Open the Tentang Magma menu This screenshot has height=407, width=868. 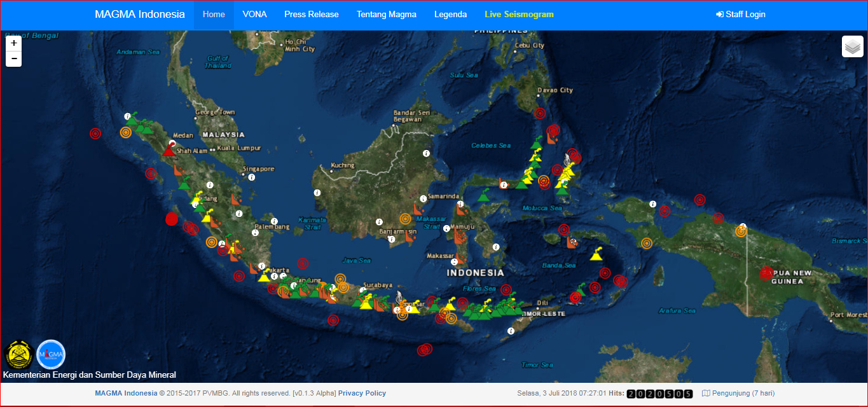386,15
